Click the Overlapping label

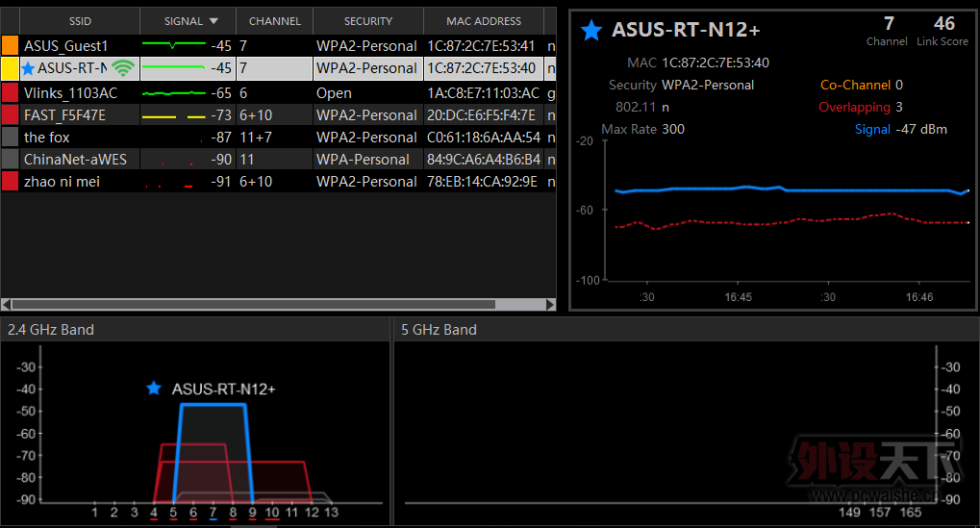pos(854,108)
